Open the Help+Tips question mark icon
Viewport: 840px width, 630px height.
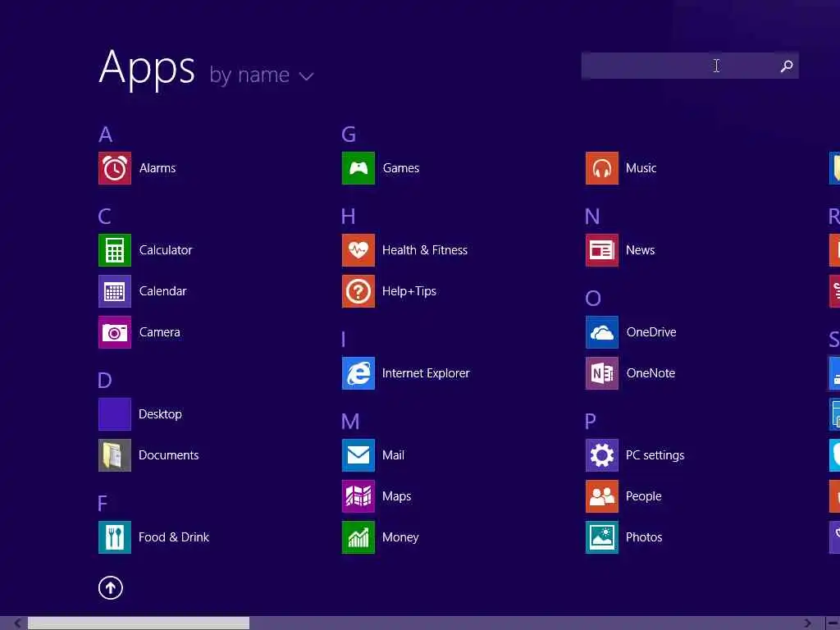coord(358,291)
